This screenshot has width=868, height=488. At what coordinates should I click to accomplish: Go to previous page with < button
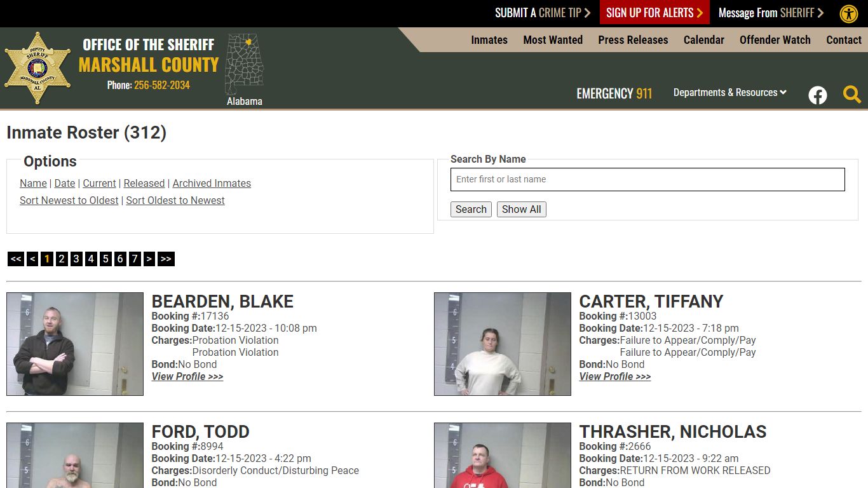pos(32,259)
